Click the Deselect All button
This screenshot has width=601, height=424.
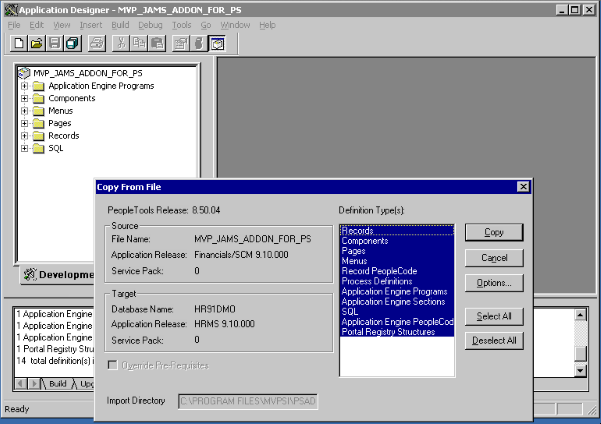494,340
